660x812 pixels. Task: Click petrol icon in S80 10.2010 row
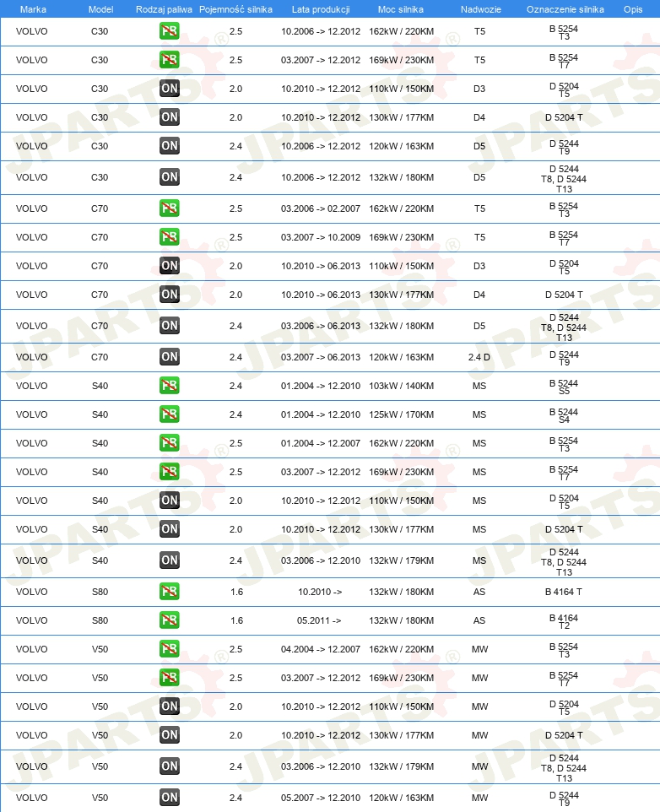(170, 592)
